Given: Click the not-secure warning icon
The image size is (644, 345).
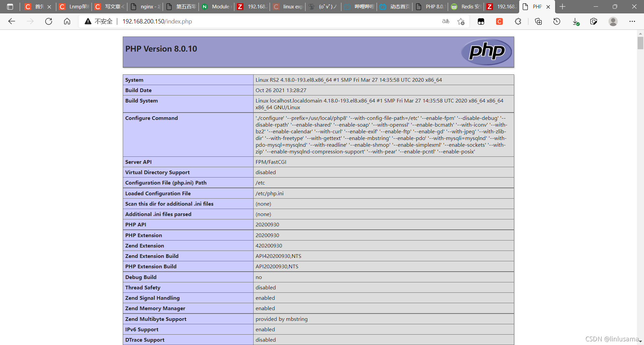Looking at the screenshot, I should 88,21.
